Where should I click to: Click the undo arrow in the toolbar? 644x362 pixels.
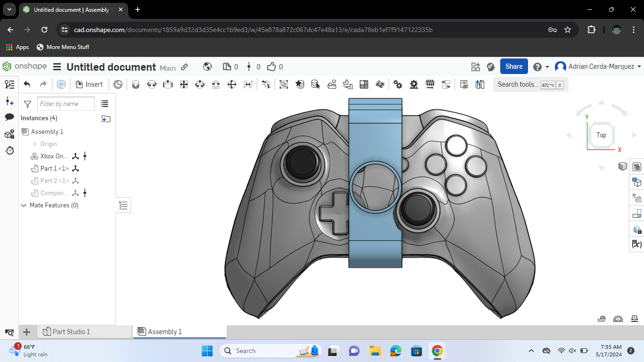(x=27, y=84)
